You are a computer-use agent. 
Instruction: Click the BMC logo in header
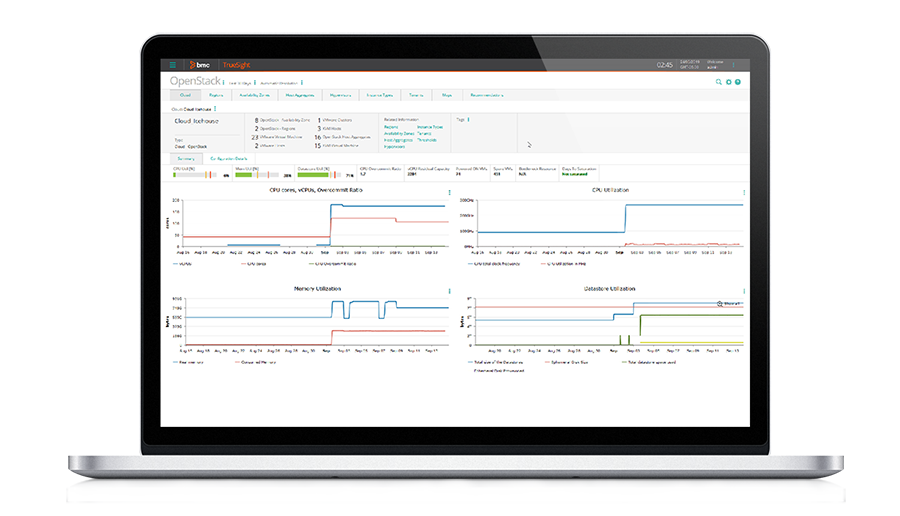tap(196, 65)
